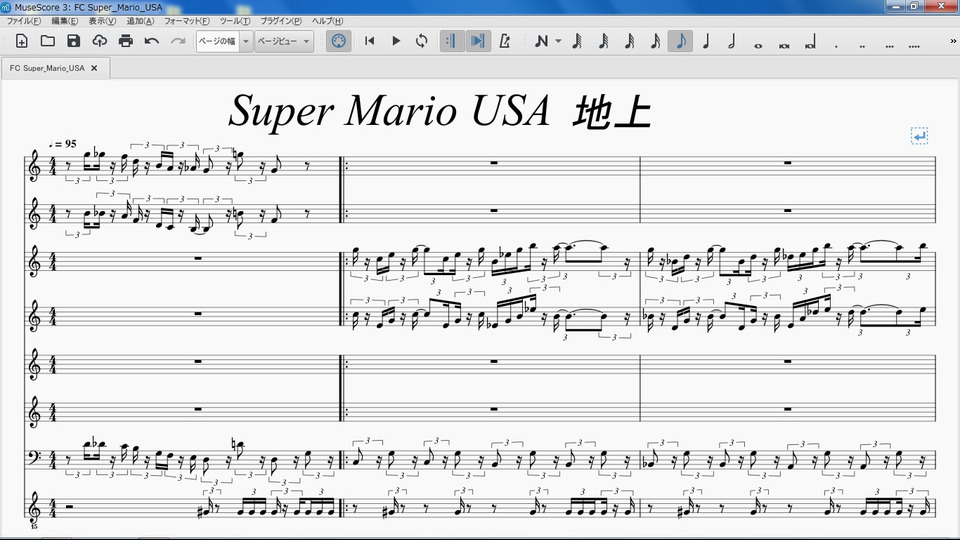This screenshot has height=540, width=960.
Task: Select 16th note duration
Action: tap(629, 41)
